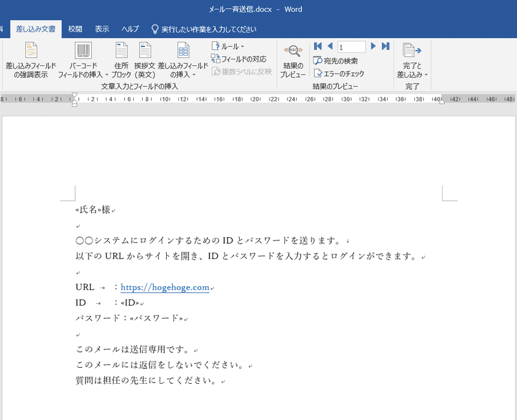Image resolution: width=517 pixels, height=420 pixels.
Task: Click the record number input field
Action: pos(352,46)
